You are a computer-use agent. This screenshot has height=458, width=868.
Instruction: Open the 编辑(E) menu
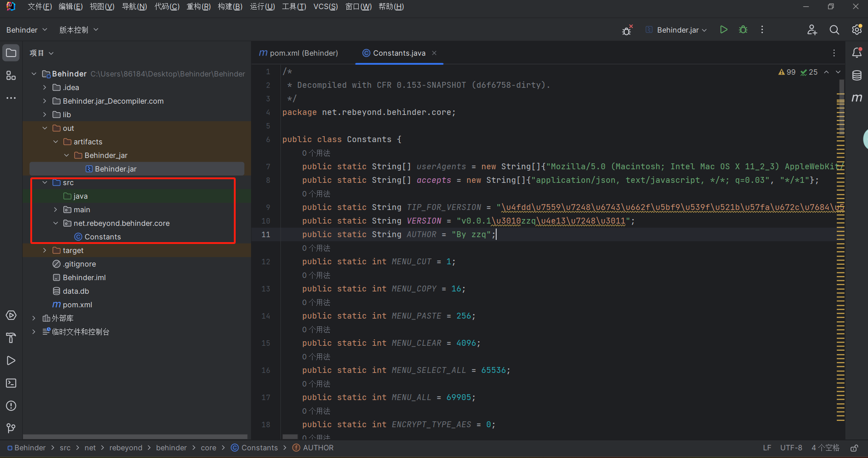click(71, 7)
